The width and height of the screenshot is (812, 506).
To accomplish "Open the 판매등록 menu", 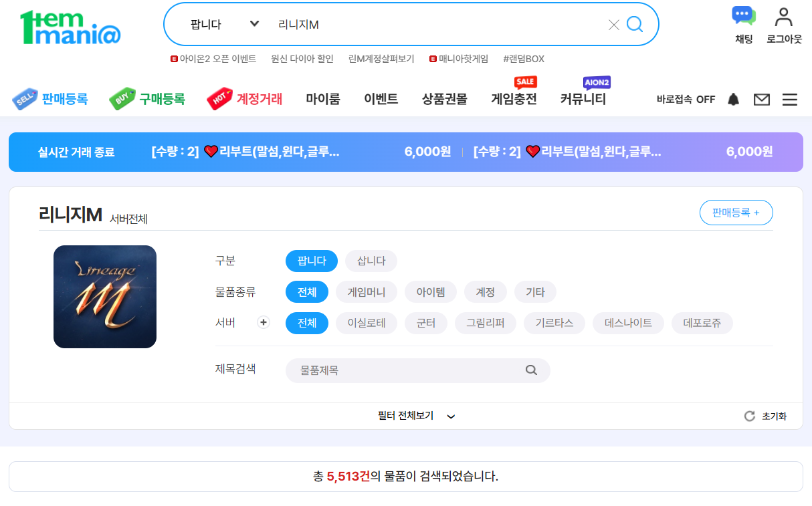I will point(50,99).
